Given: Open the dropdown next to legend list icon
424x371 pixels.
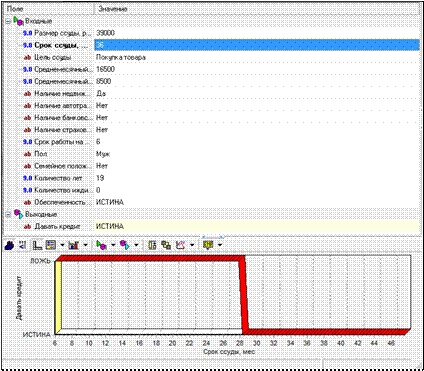Looking at the screenshot, I should coord(62,245).
